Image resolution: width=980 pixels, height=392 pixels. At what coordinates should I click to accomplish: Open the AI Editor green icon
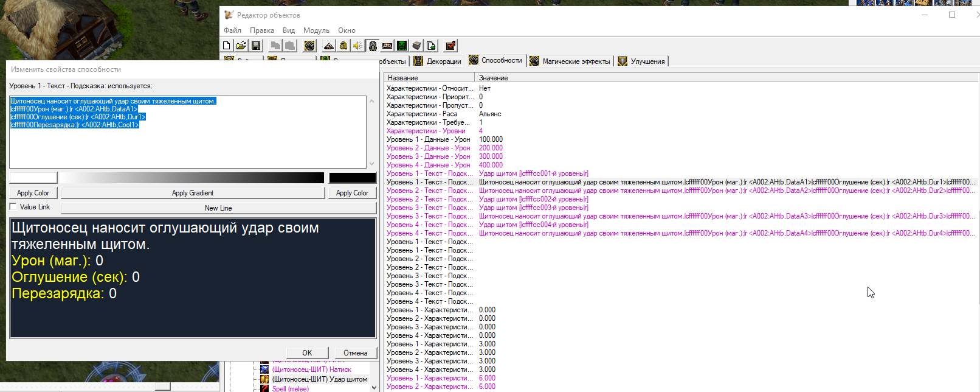click(x=402, y=46)
